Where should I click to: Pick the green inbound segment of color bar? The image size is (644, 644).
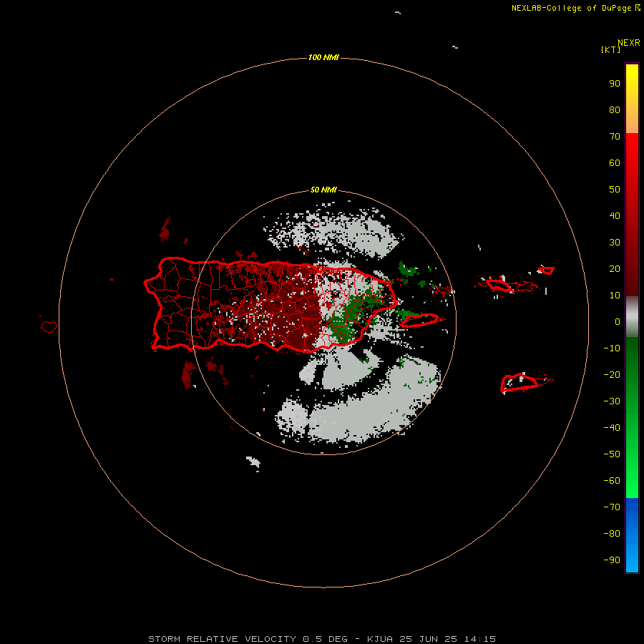tap(632, 418)
